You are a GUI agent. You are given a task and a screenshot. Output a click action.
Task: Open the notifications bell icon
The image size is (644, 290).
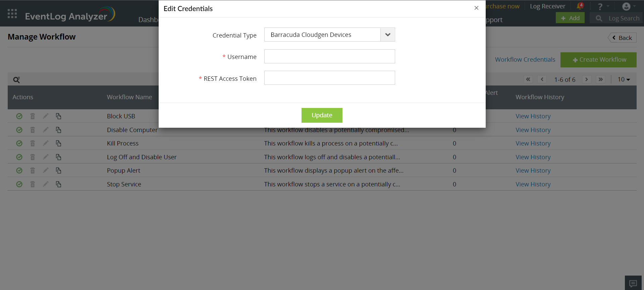point(580,6)
